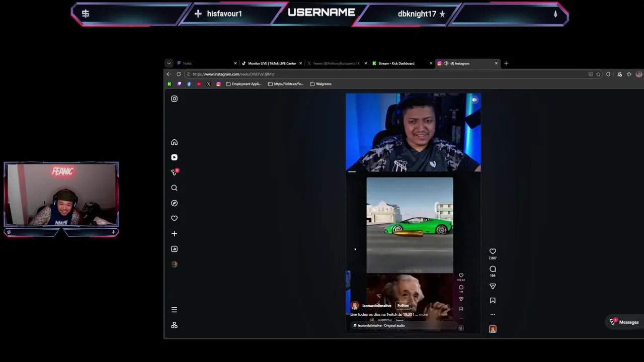This screenshot has height=362, width=644.
Task: Click the reel video with green car
Action: pos(410,225)
